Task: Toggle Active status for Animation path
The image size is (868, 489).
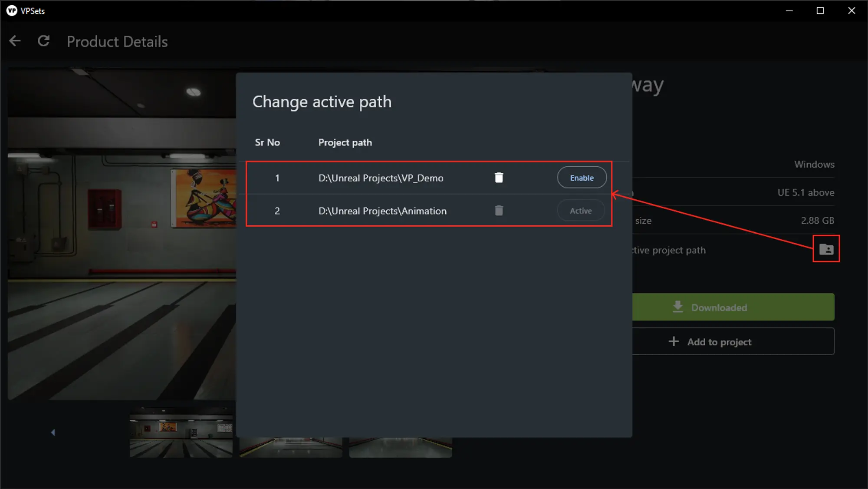Action: point(581,211)
